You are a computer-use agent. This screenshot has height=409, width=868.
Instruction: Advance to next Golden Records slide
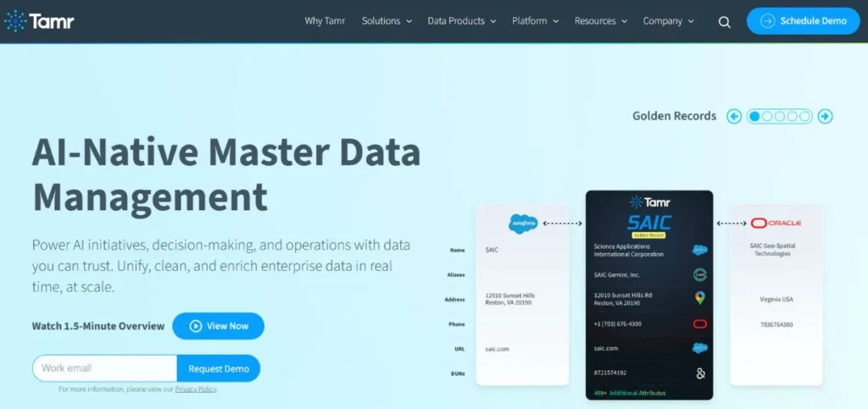coord(825,117)
